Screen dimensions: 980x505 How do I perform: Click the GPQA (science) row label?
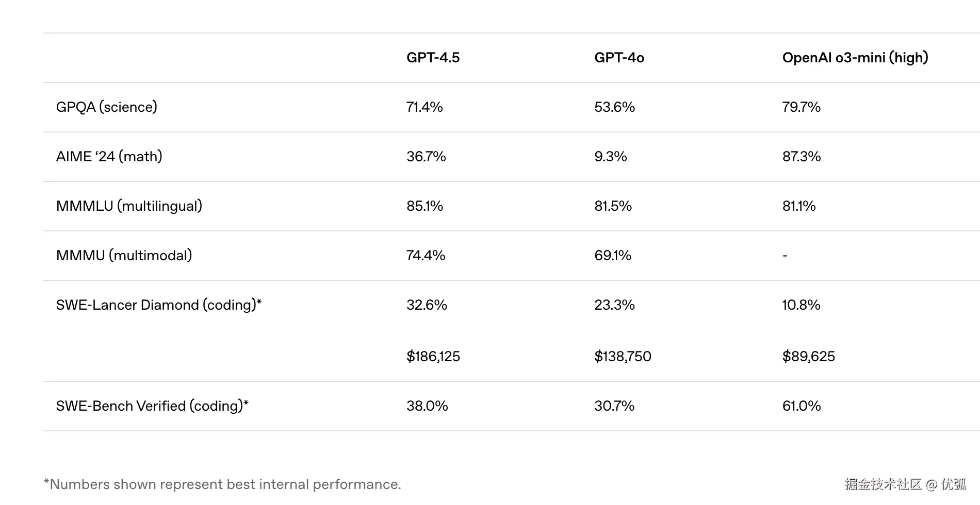point(106,107)
